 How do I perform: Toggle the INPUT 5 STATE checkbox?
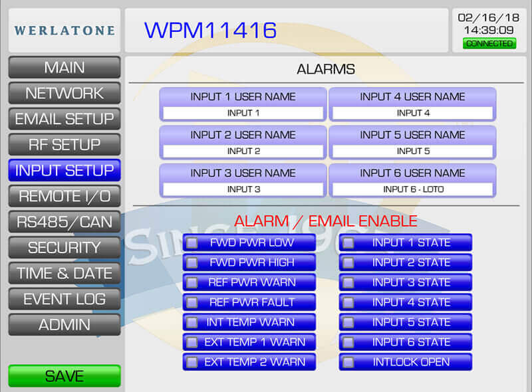tap(348, 322)
